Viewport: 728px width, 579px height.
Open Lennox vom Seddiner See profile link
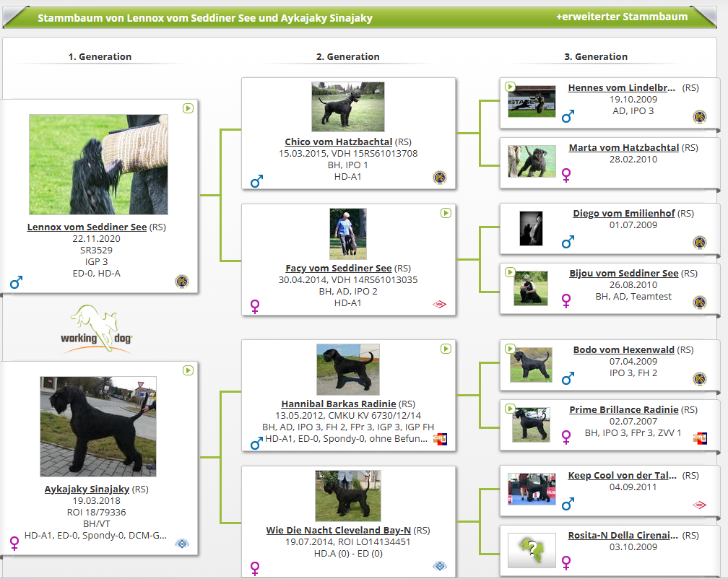point(87,227)
